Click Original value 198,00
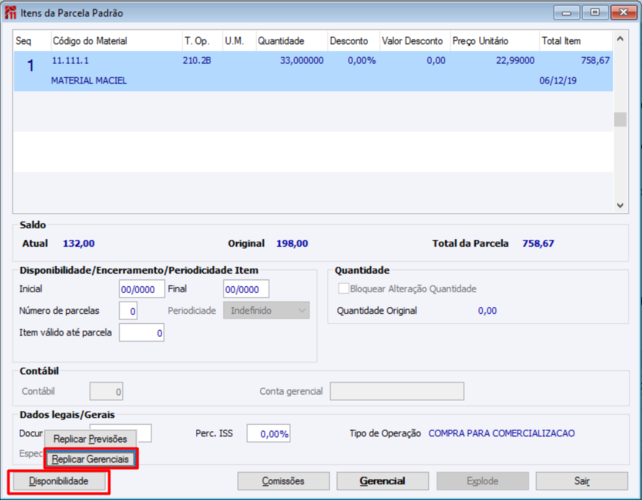Image resolution: width=642 pixels, height=500 pixels. click(x=292, y=244)
